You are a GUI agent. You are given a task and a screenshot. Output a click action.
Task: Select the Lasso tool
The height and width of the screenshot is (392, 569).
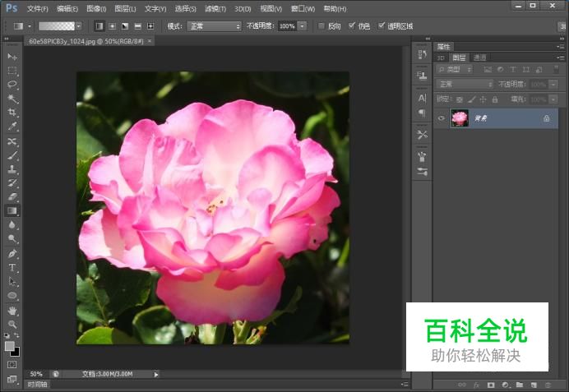pyautogui.click(x=12, y=84)
